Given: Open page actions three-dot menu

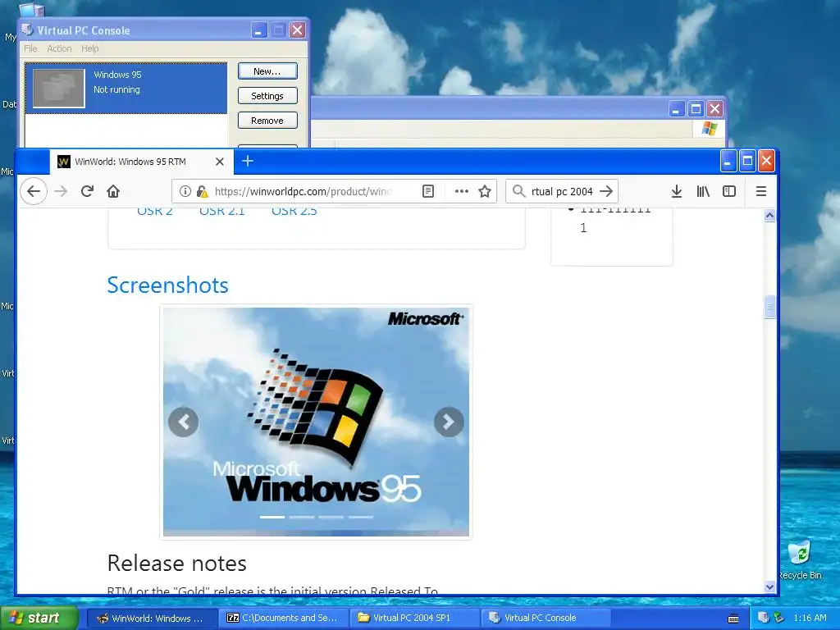Looking at the screenshot, I should coord(461,191).
